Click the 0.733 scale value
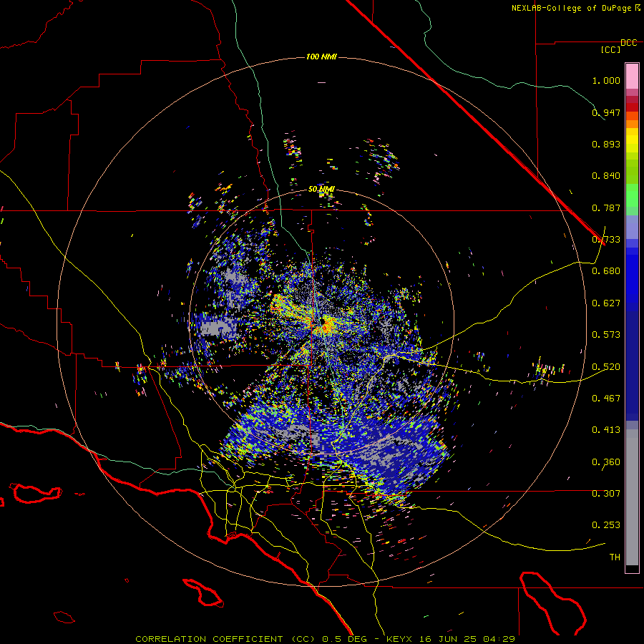Image resolution: width=644 pixels, height=644 pixels. [606, 240]
